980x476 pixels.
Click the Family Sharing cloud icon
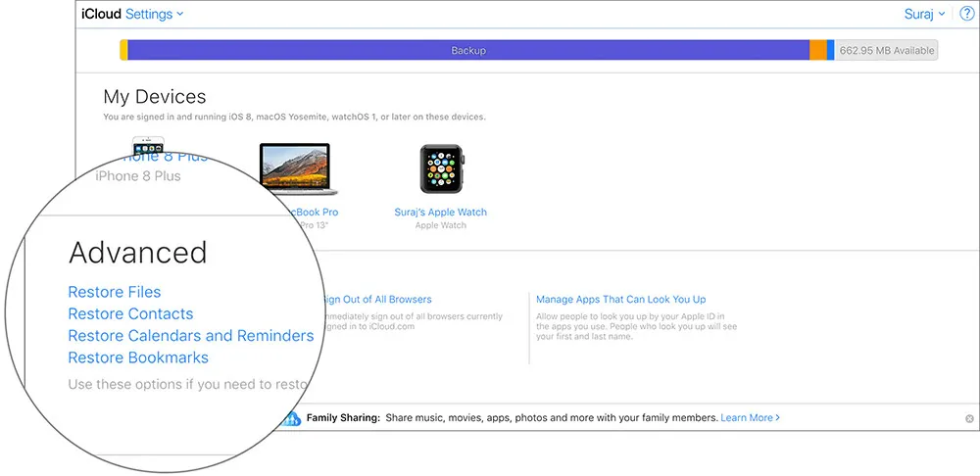coord(291,418)
